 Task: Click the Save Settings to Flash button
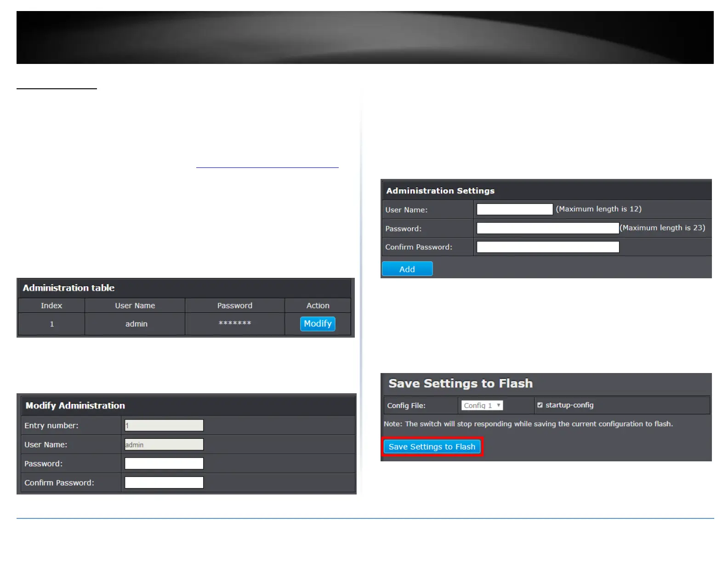pyautogui.click(x=432, y=447)
